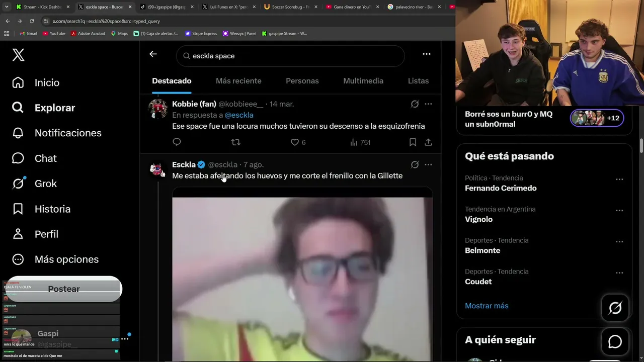Switch to the Más reciente tab
This screenshot has width=644, height=362.
click(x=238, y=81)
